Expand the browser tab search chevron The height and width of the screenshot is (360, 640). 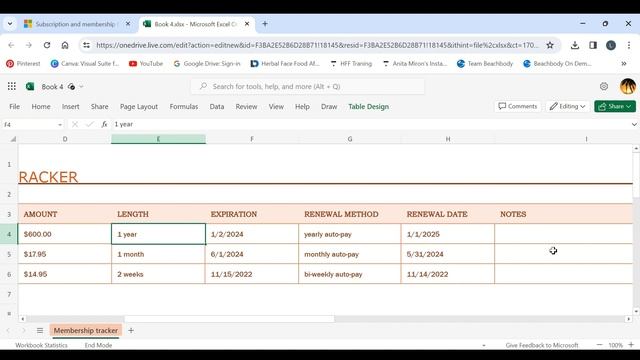[x=10, y=24]
